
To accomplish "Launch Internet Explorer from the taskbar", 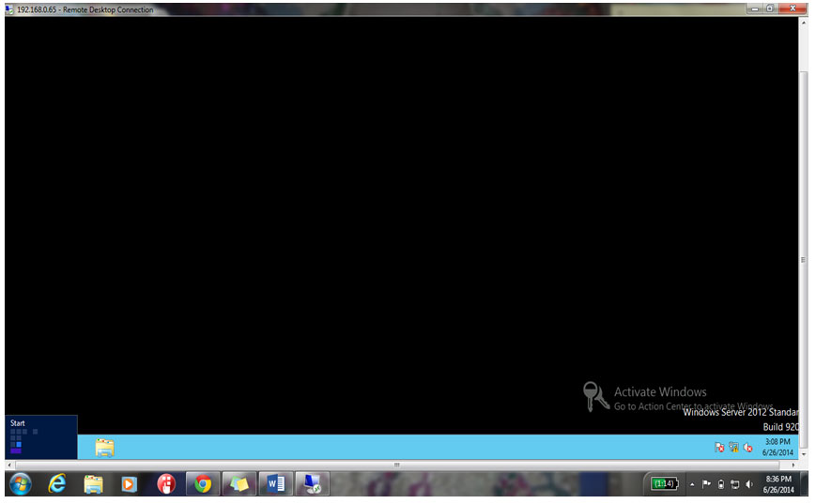I will point(57,484).
